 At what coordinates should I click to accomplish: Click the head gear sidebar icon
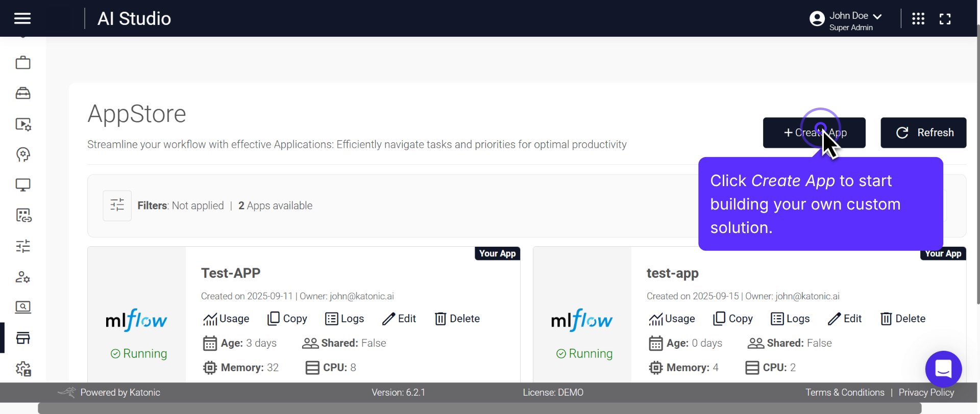click(x=23, y=154)
